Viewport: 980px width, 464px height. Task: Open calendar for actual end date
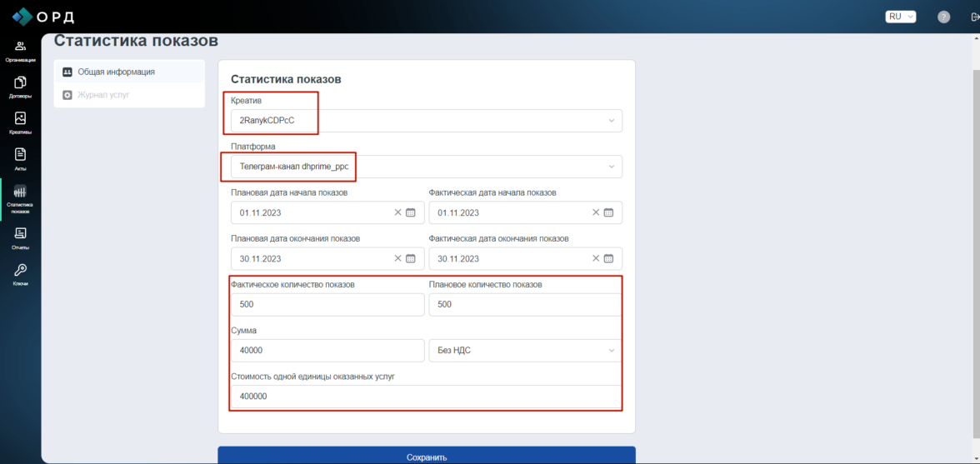pos(608,258)
